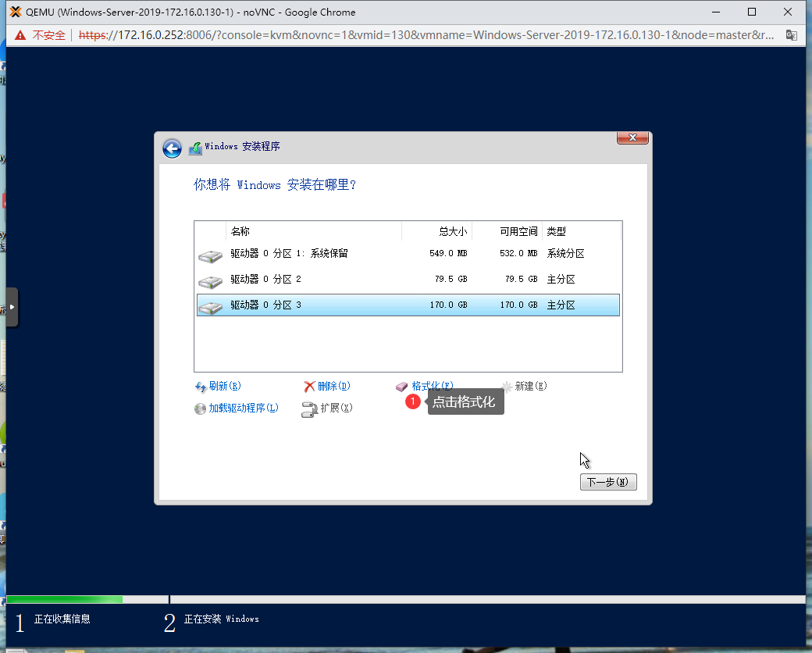Click the Windows Setup installer icon
Screen dimensions: 812x653
195,148
